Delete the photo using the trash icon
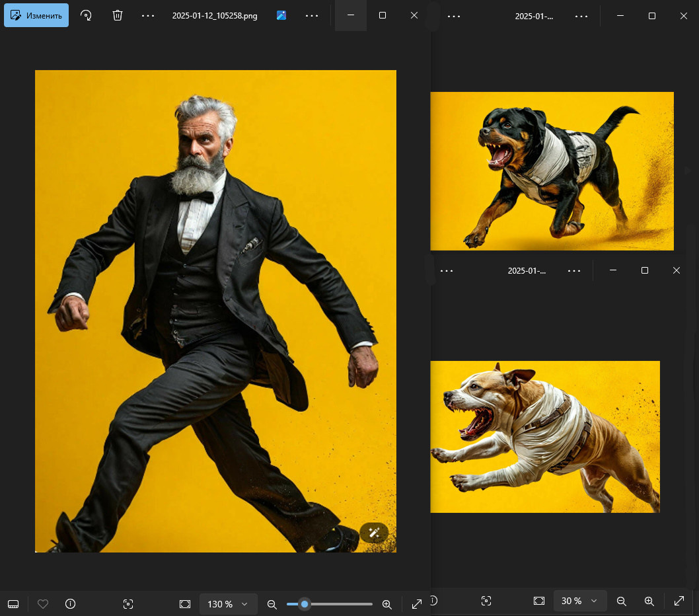 (x=117, y=15)
